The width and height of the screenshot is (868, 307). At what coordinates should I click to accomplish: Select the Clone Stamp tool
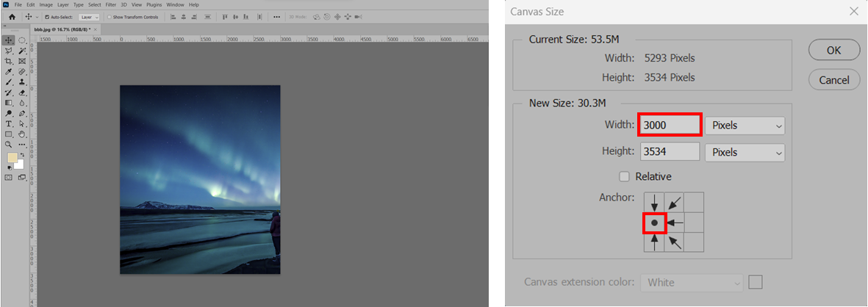coord(22,82)
